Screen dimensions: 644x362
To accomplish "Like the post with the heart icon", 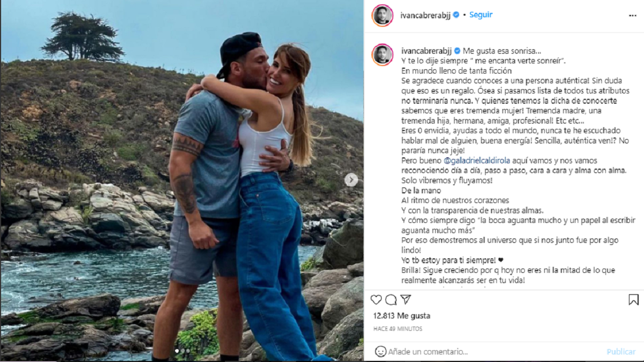I will 376,300.
